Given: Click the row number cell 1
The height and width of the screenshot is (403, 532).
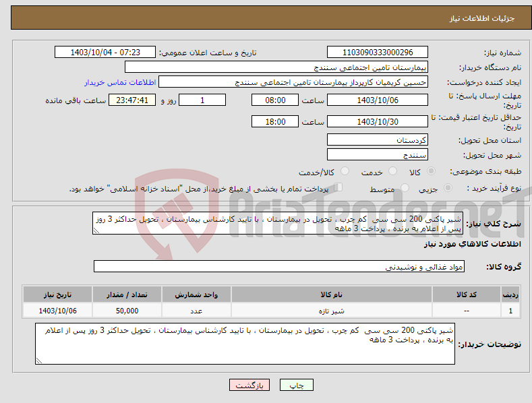Looking at the screenshot, I should (510, 311).
